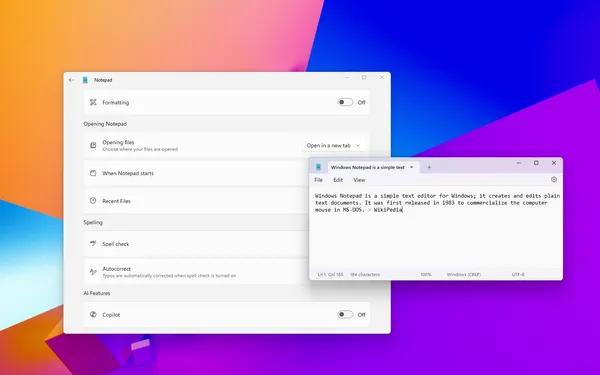Maximize the Notepad editor window
This screenshot has width=600, height=375.
point(536,163)
